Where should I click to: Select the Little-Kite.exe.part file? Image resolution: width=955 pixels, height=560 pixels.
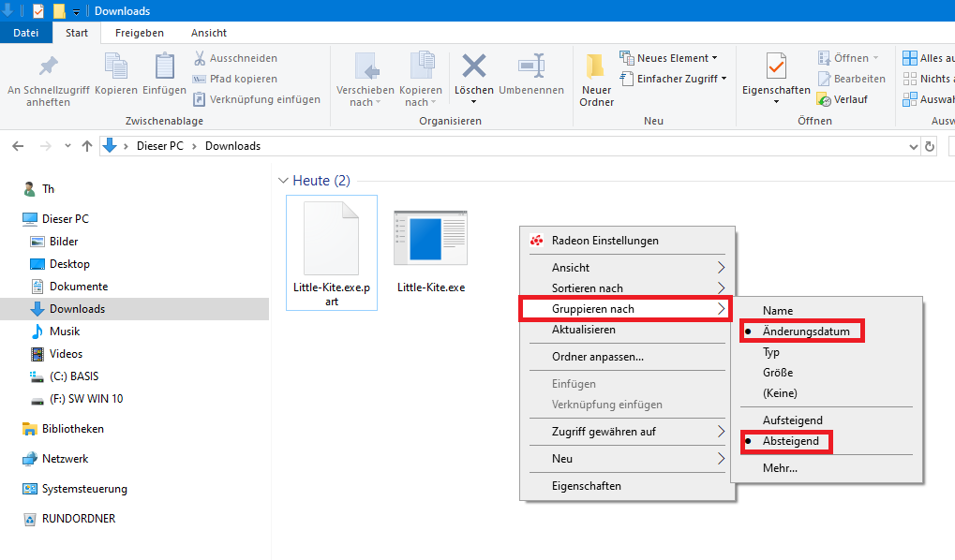(332, 253)
